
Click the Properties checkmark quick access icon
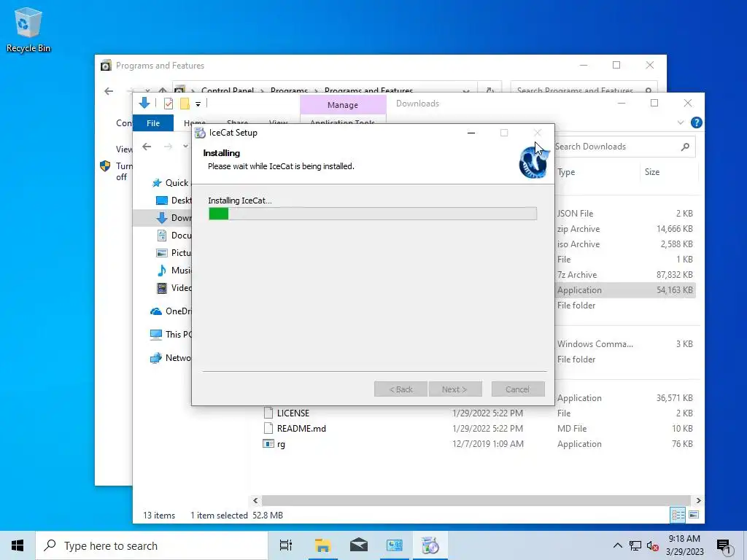(169, 104)
